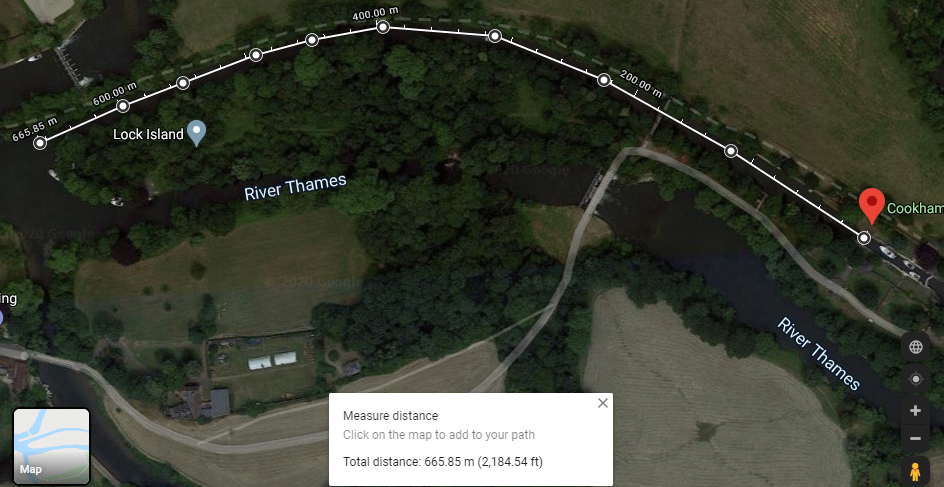Select the path point near 200.00 m label
Viewport: 944px width, 487px height.
604,79
